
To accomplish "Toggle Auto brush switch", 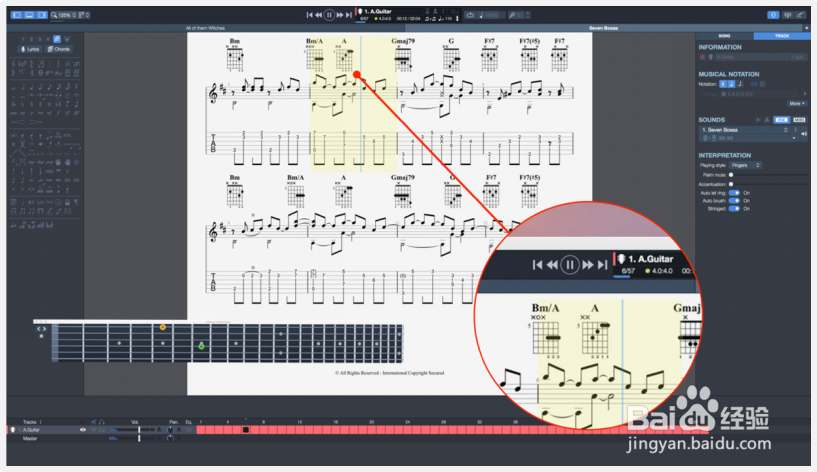I will click(x=734, y=201).
